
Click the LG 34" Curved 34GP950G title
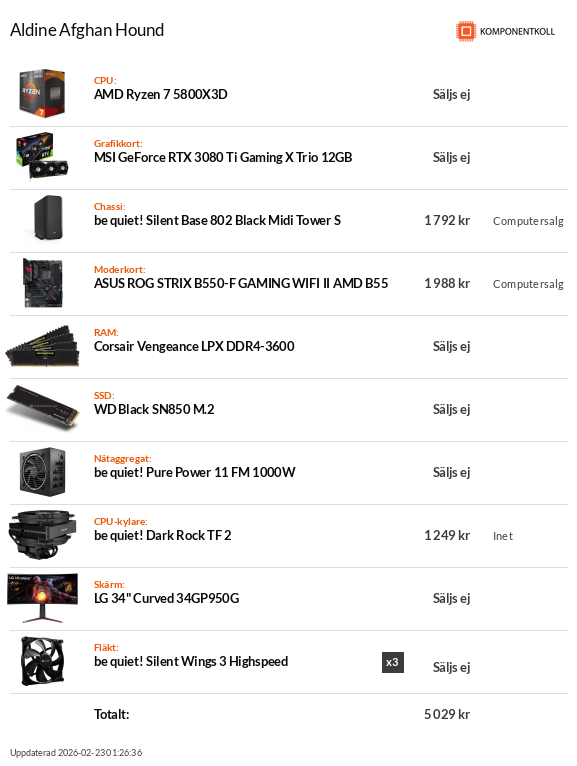pos(167,598)
